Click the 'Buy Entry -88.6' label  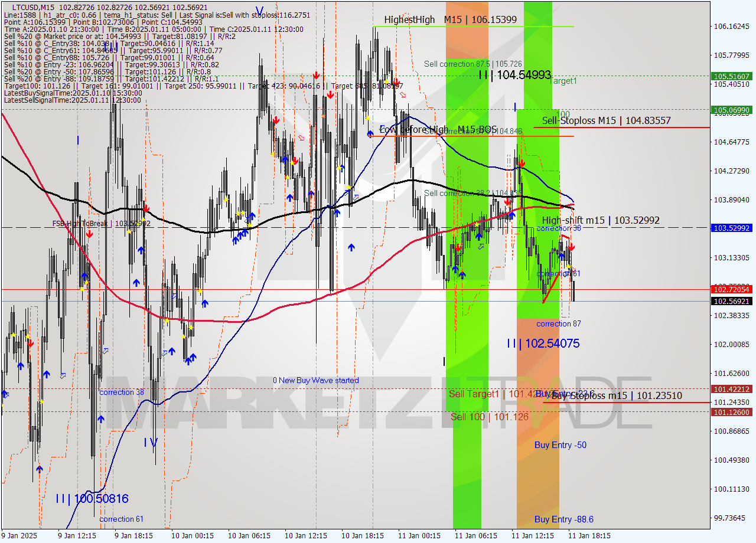coord(564,519)
